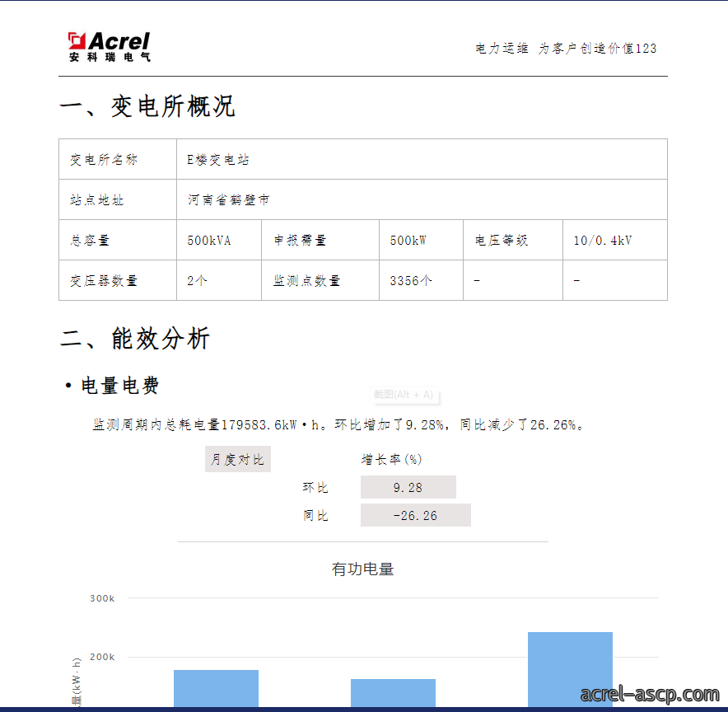Click the 3356个 monitoring points cell
728x712 pixels.
pyautogui.click(x=421, y=280)
